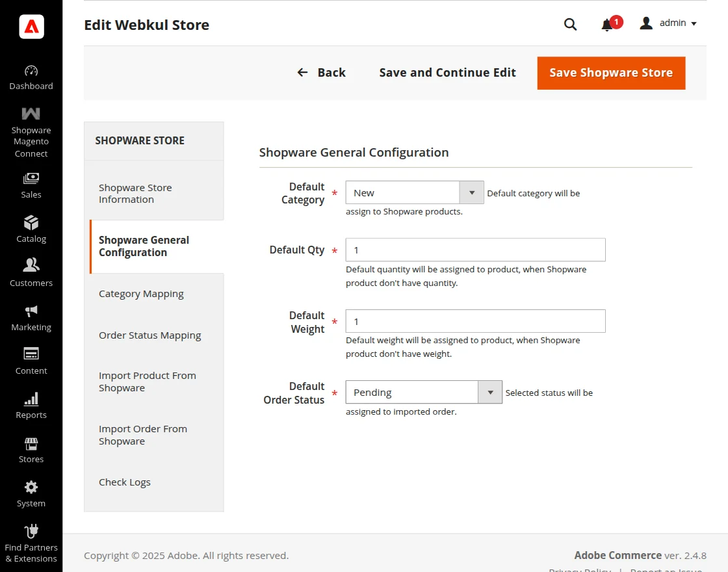Viewport: 728px width, 572px height.
Task: Select the Marketing megaphone icon
Action: point(31,312)
